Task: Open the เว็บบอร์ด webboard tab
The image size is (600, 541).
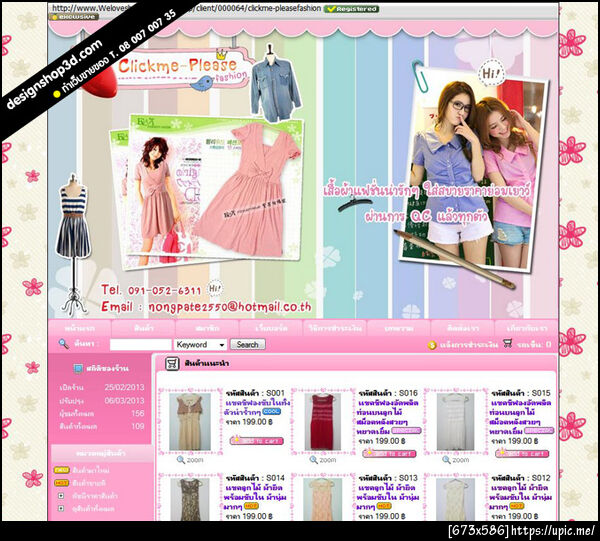Action: [271, 328]
